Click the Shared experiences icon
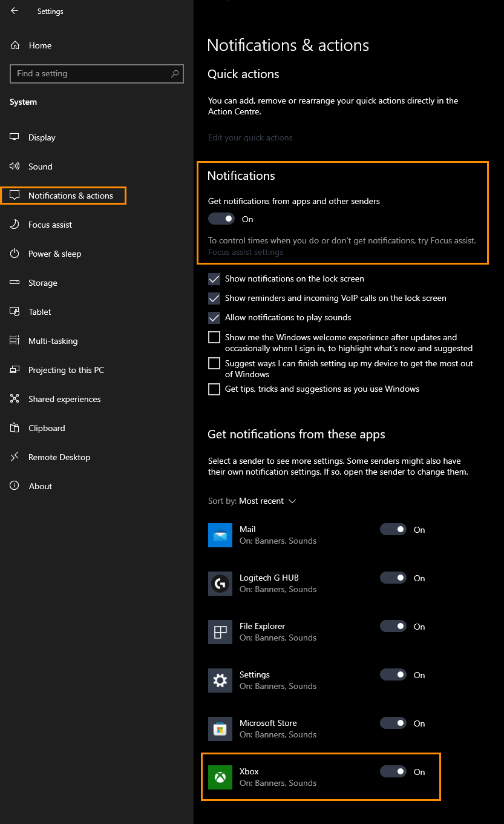Image resolution: width=504 pixels, height=824 pixels. [15, 399]
